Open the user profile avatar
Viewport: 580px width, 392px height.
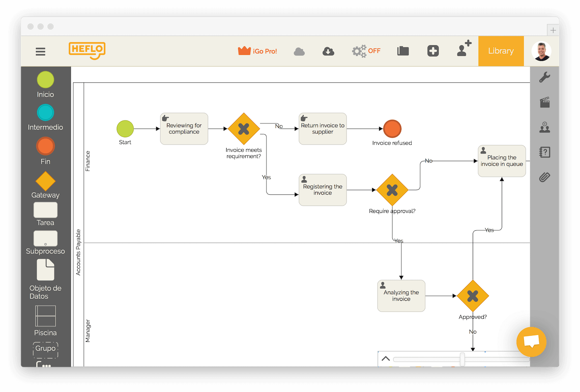coord(541,51)
